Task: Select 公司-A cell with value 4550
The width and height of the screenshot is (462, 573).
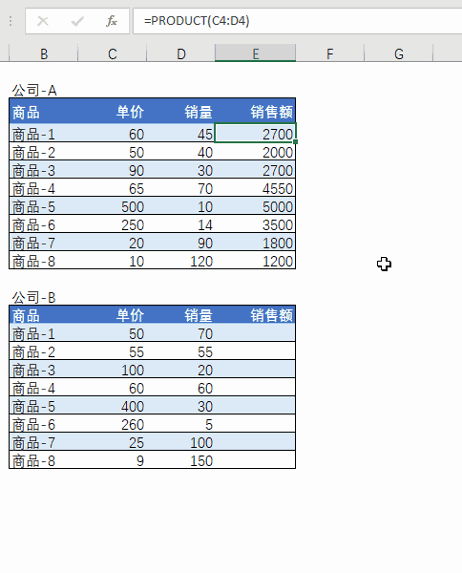Action: (x=255, y=188)
